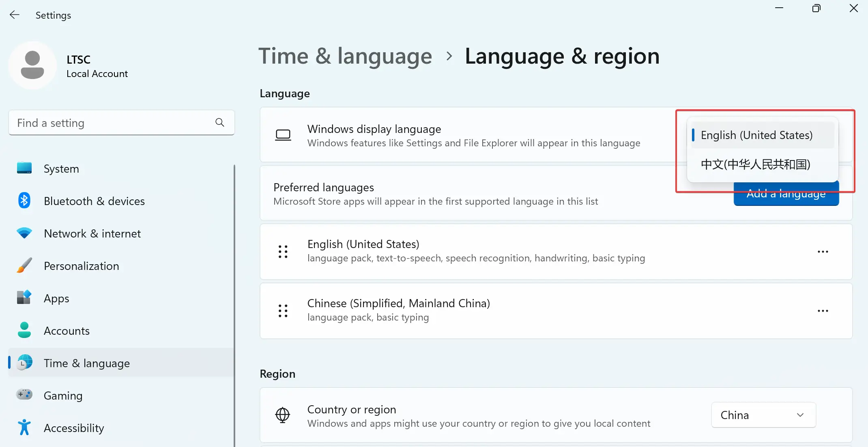Click the Accounts person icon
868x447 pixels.
(x=24, y=330)
